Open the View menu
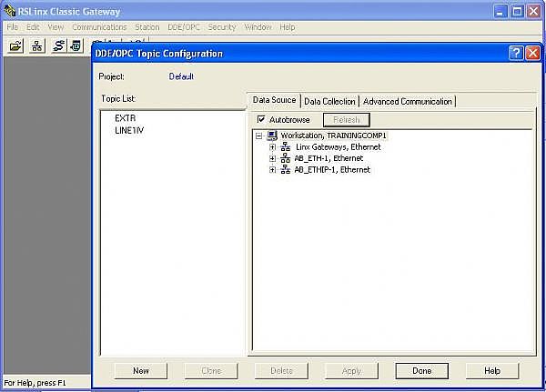Viewport: 546px width, 392px height. tap(56, 27)
